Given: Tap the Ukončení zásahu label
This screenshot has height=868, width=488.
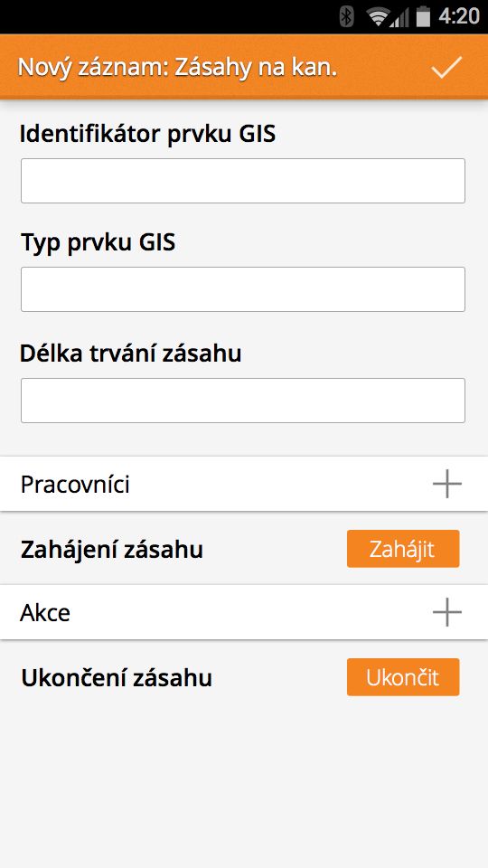Looking at the screenshot, I should pos(117,677).
